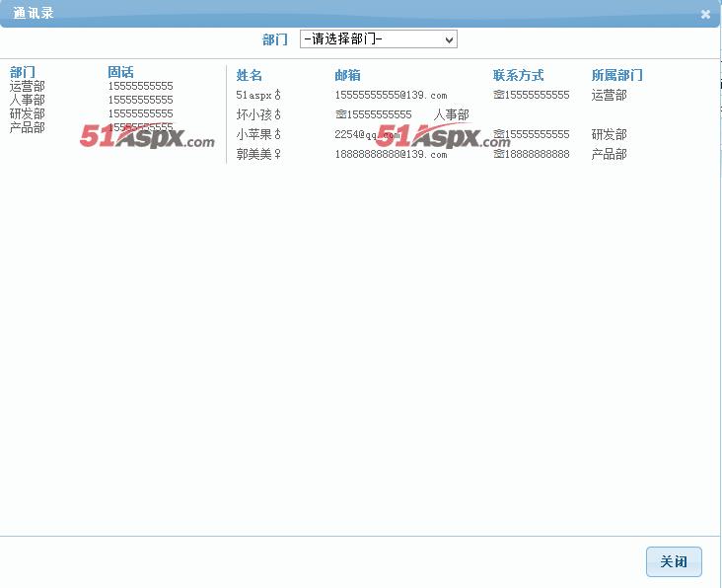This screenshot has height=588, width=722.
Task: Click the 关闭 button
Action: [x=674, y=561]
